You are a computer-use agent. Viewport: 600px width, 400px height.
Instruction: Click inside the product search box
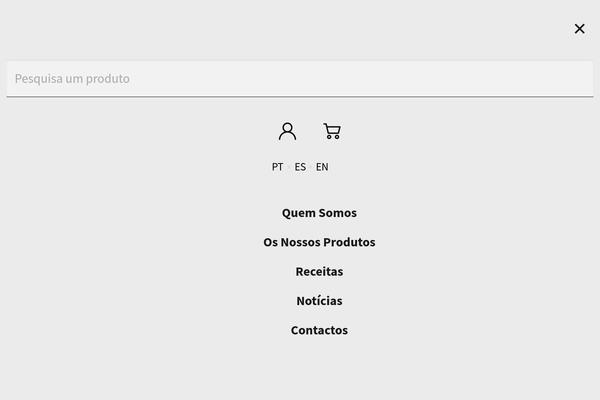pyautogui.click(x=300, y=79)
